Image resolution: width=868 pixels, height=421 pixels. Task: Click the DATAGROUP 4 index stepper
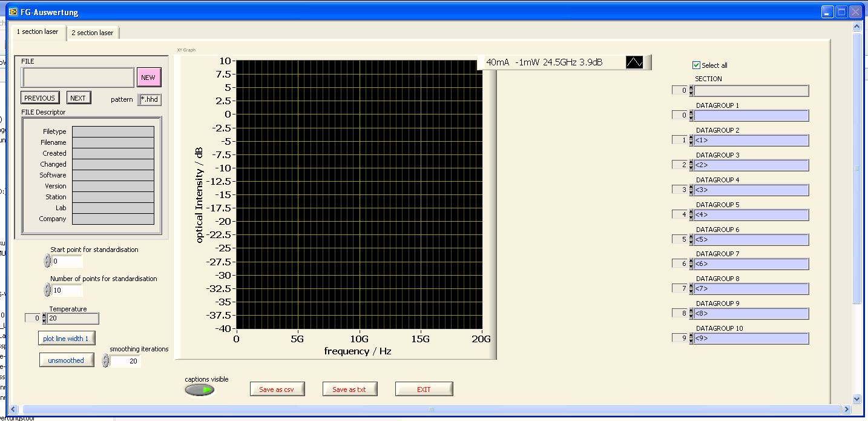pyautogui.click(x=691, y=190)
